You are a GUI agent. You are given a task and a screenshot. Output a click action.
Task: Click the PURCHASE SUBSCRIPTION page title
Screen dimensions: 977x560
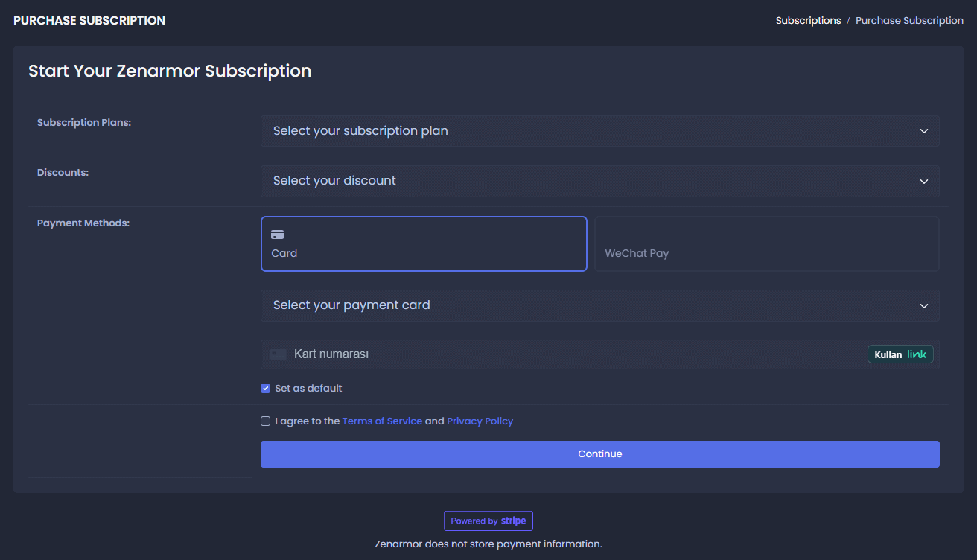(x=89, y=21)
